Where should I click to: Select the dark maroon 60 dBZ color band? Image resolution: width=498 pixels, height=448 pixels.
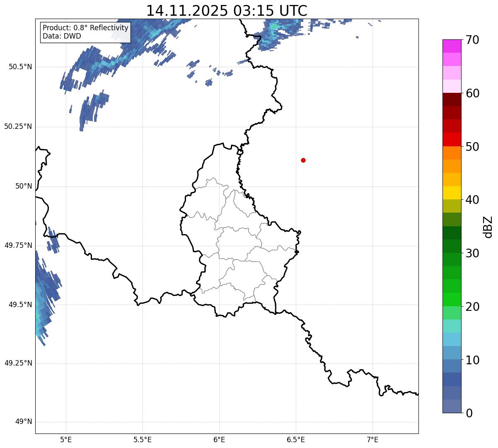[x=452, y=99]
